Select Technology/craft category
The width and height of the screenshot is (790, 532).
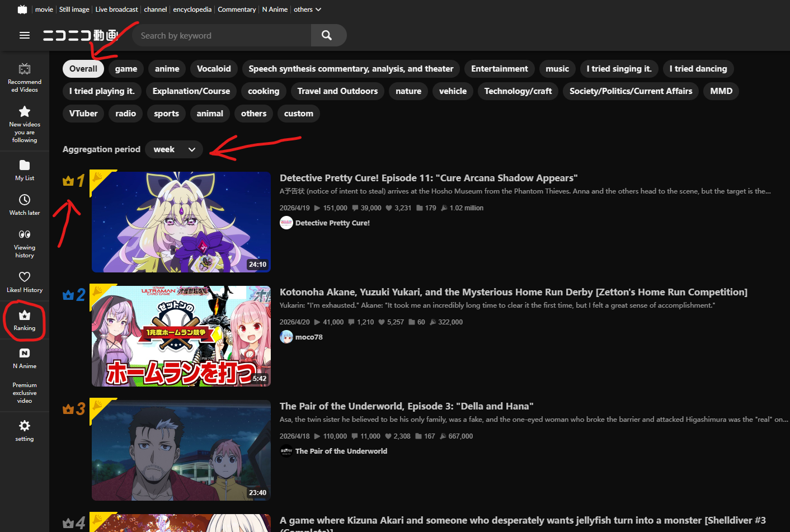[x=518, y=91]
